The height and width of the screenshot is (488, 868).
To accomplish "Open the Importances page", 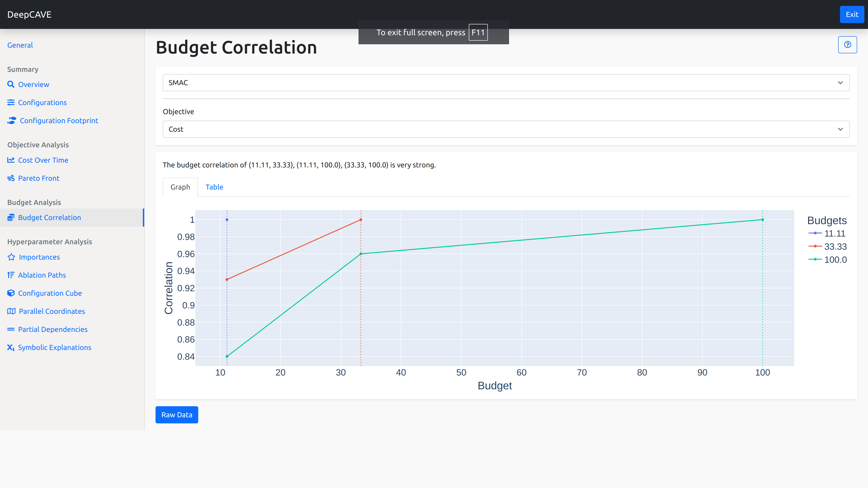I will click(39, 257).
